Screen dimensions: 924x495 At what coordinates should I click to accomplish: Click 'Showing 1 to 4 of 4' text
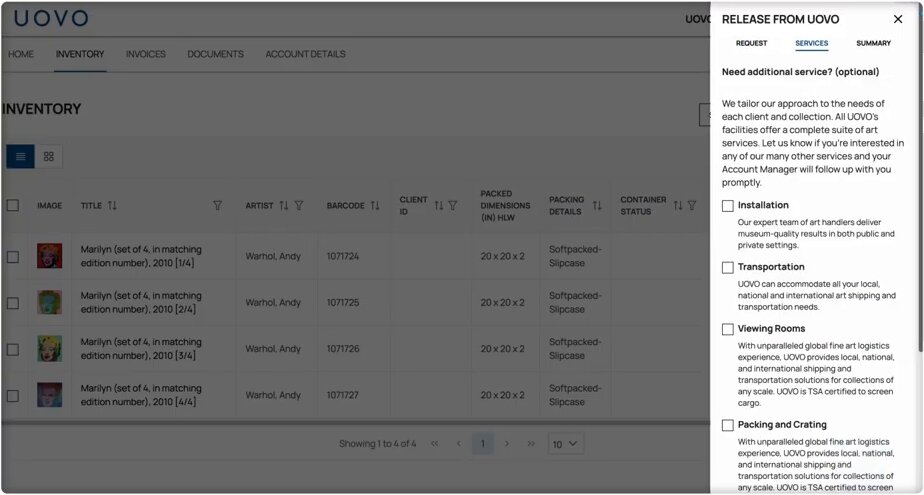point(377,444)
